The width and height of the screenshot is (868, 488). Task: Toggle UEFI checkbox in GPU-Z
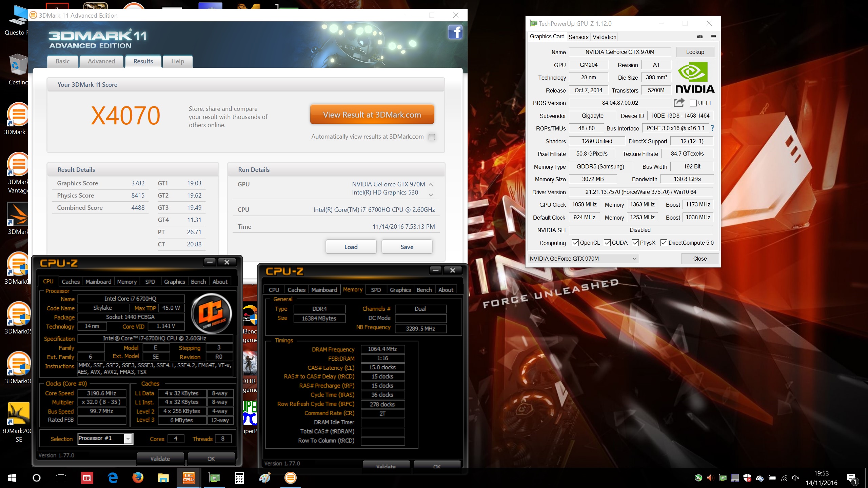693,103
